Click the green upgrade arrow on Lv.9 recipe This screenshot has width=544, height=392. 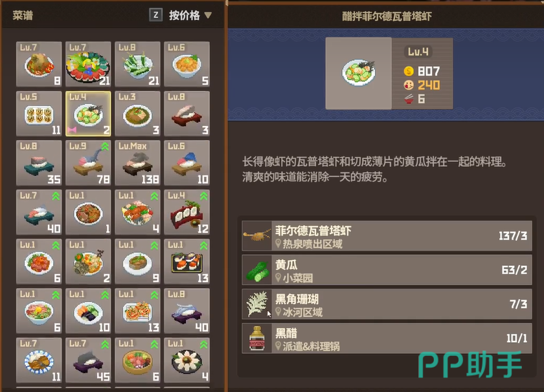(105, 147)
